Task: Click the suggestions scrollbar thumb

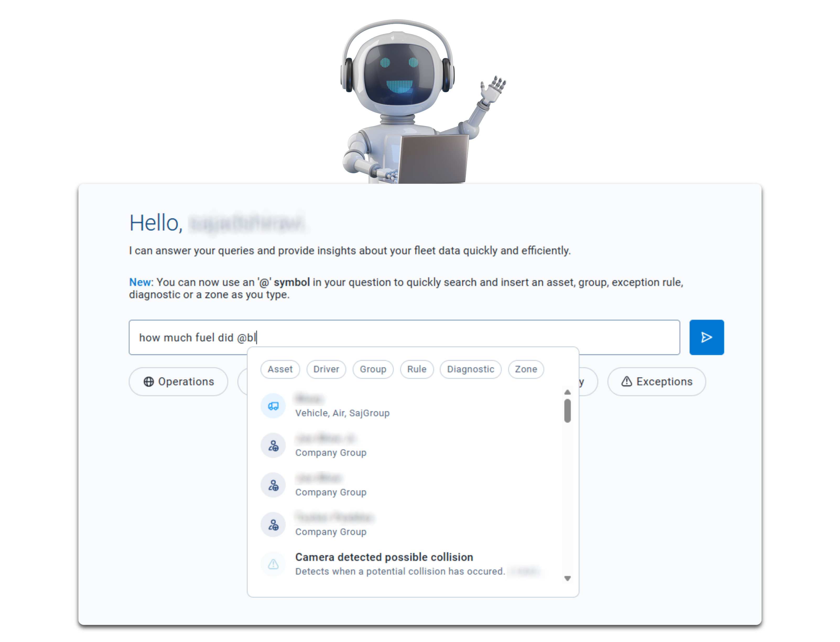Action: [567, 411]
